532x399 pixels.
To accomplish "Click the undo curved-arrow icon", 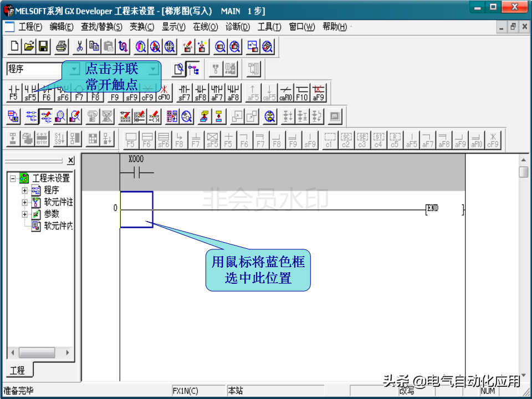I will (123, 46).
